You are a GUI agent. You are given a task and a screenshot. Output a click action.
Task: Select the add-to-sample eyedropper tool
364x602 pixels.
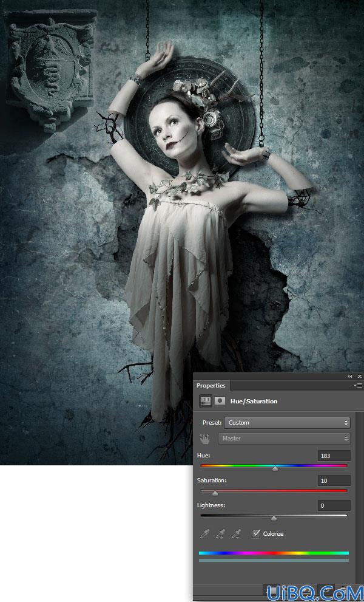pyautogui.click(x=221, y=534)
